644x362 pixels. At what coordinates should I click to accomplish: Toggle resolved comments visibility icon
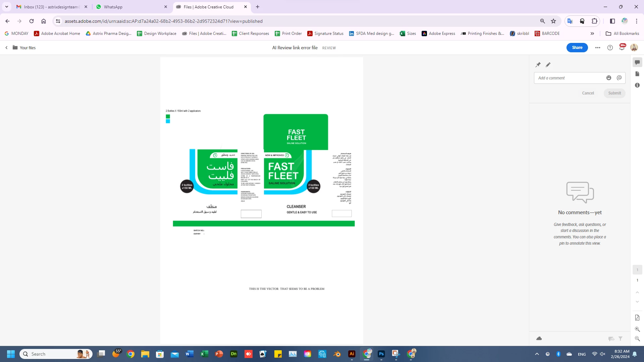[x=611, y=339]
